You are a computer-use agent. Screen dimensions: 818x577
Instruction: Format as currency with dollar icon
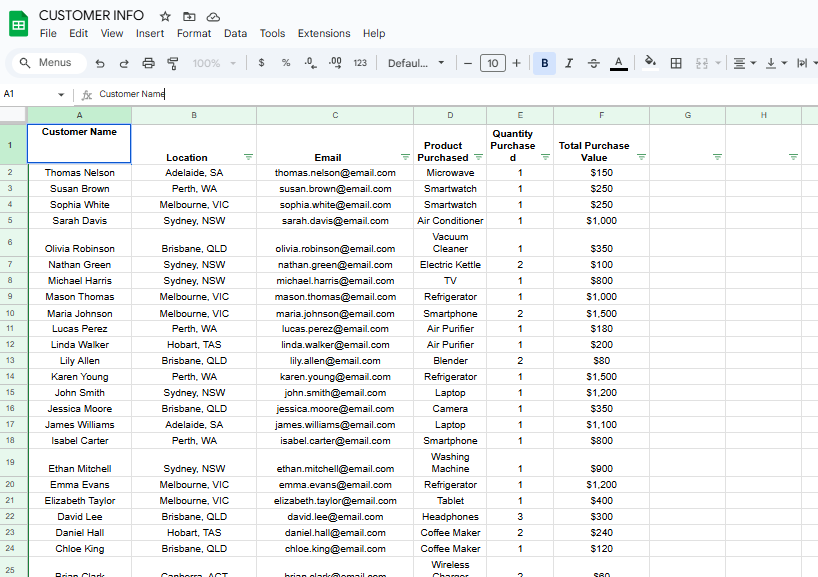(x=261, y=63)
